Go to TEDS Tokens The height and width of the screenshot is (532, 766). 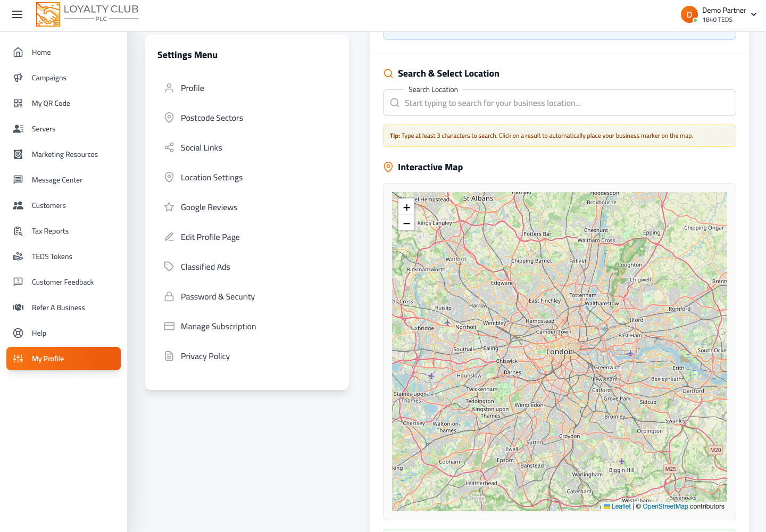click(x=63, y=256)
